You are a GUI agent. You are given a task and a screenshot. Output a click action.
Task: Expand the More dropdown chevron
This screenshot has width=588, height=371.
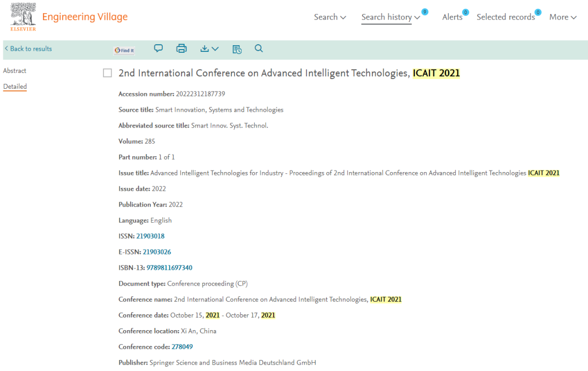tap(574, 17)
